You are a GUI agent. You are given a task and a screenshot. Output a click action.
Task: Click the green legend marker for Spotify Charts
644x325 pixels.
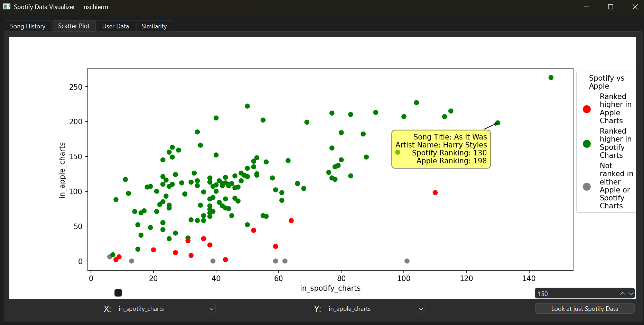(587, 144)
